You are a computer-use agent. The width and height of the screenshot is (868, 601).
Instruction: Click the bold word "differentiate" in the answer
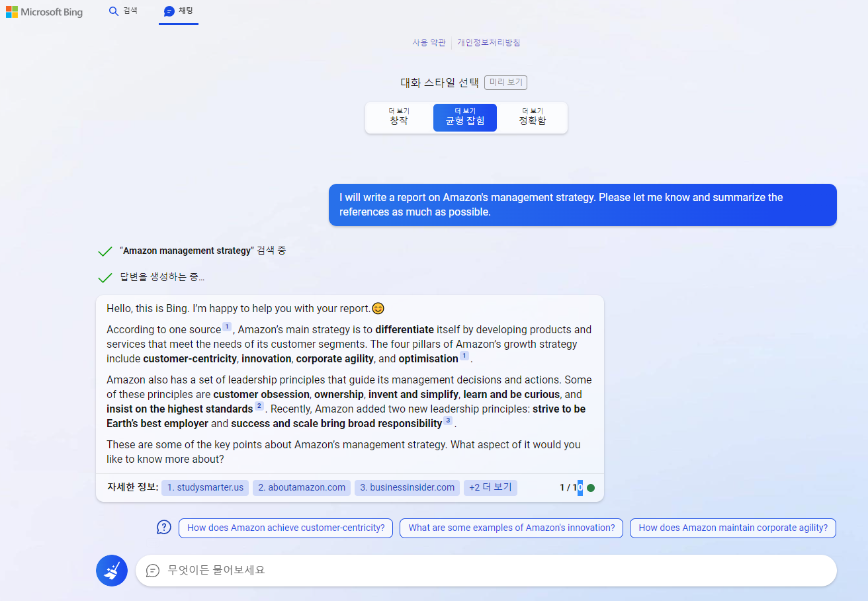(x=404, y=329)
